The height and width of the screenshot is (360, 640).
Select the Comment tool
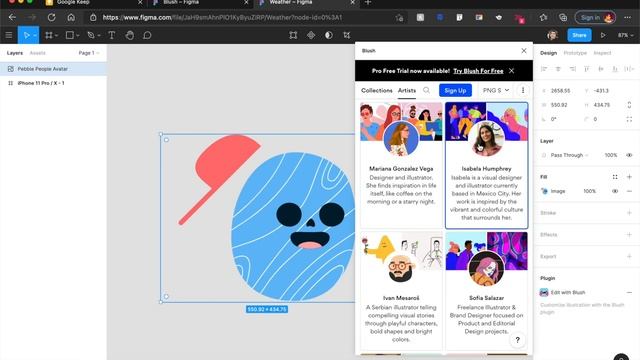click(x=147, y=35)
